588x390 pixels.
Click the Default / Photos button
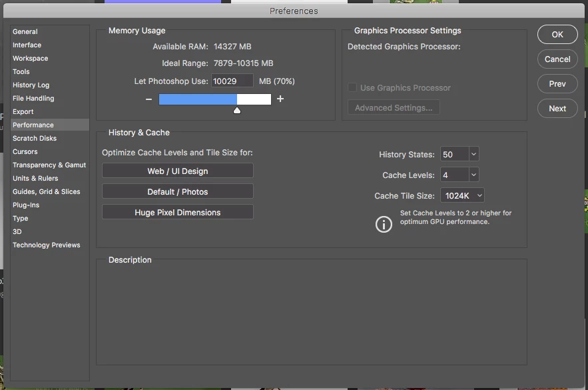(178, 191)
